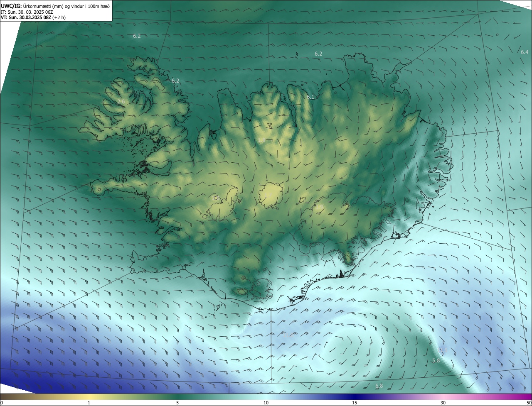Click the 15 tick on the color scale
The height and width of the screenshot is (406, 532).
click(355, 403)
